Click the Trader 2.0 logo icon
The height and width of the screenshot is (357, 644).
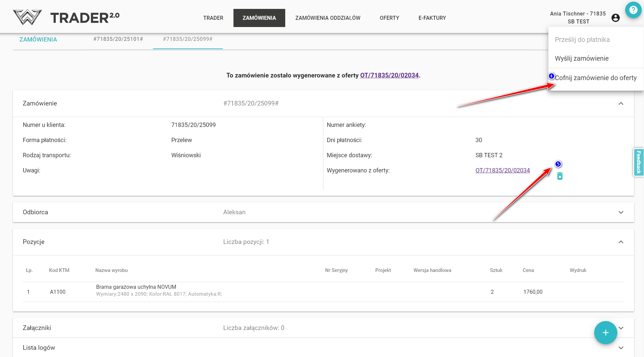tap(27, 17)
